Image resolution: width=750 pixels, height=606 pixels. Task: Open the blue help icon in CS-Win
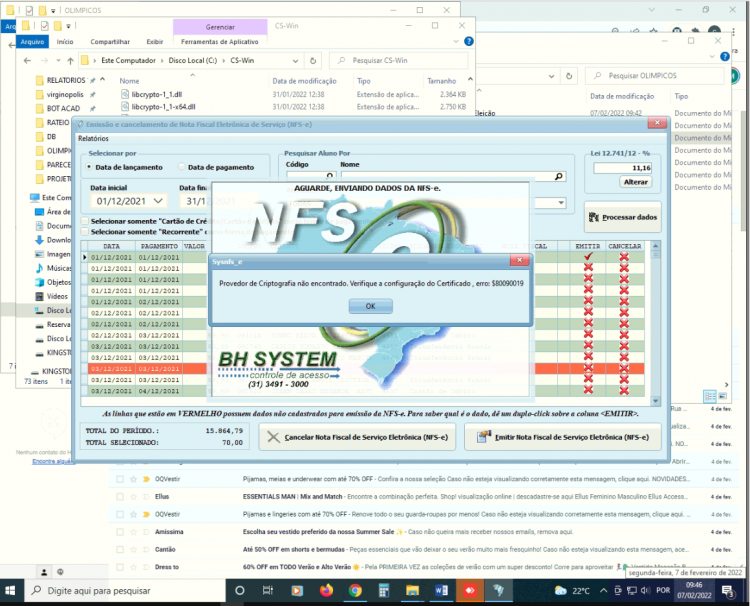[469, 42]
